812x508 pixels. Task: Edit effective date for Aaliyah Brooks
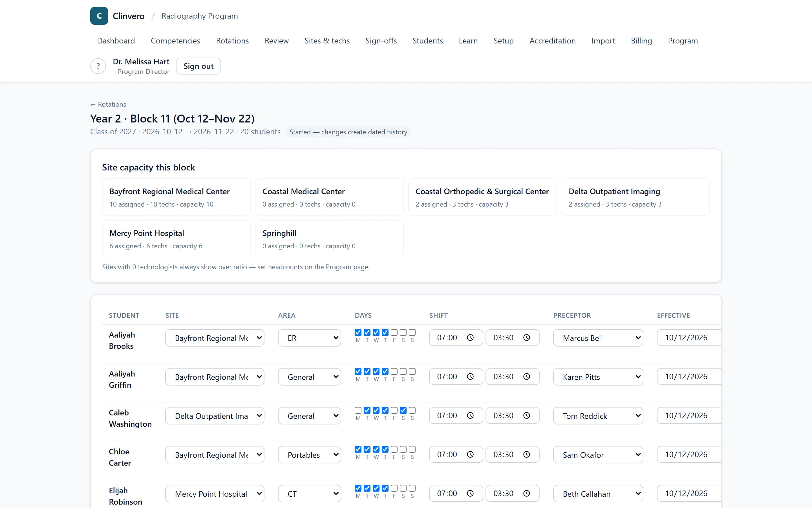(x=689, y=338)
